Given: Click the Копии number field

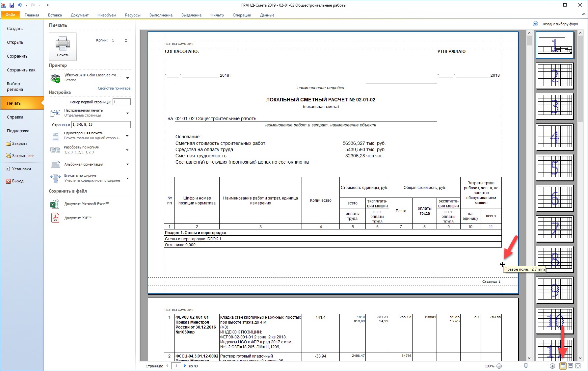Looking at the screenshot, I should 118,40.
